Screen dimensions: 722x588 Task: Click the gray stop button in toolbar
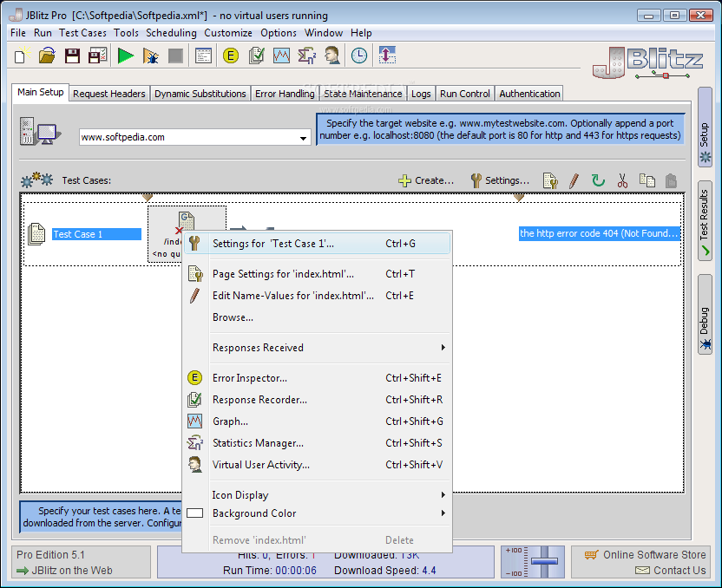click(175, 56)
